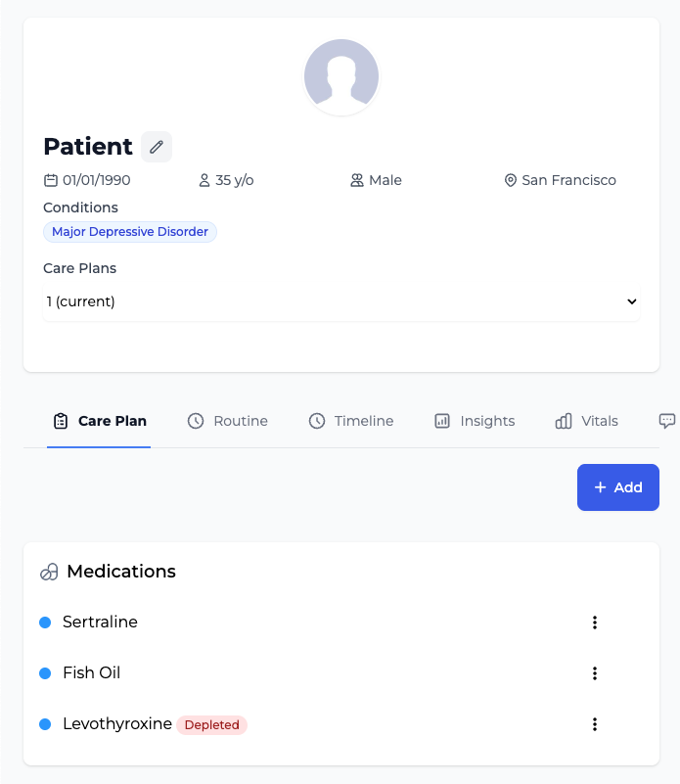The width and height of the screenshot is (680, 784).
Task: Click the calendar icon next to birth date
Action: (x=51, y=180)
